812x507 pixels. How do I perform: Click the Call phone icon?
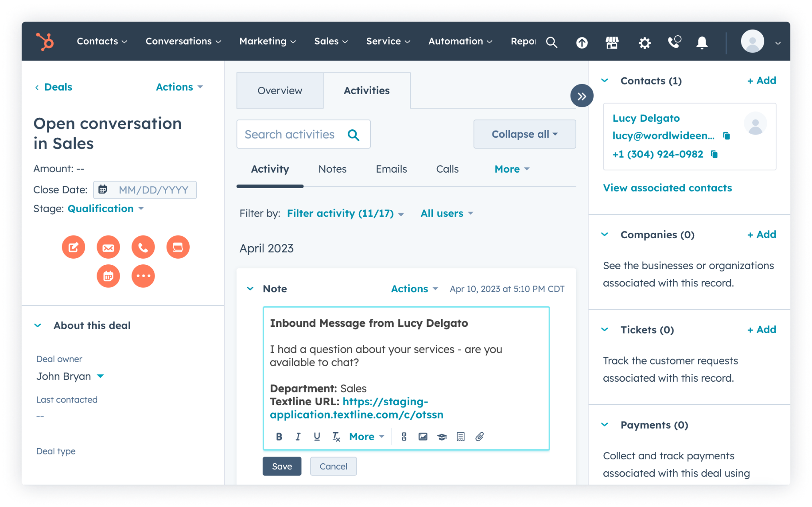(x=143, y=247)
